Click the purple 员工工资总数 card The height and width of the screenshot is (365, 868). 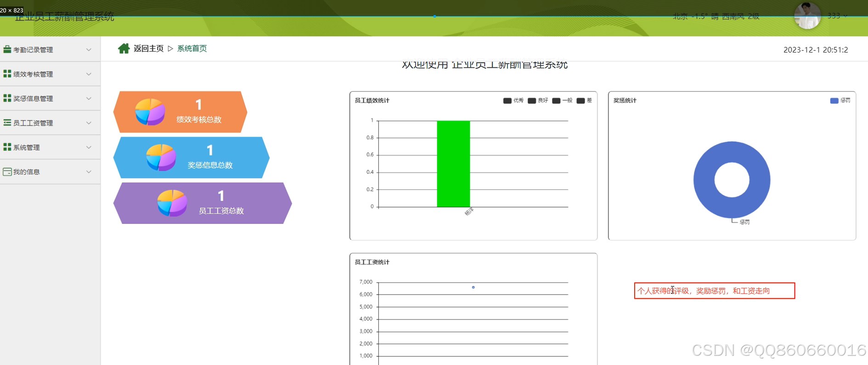tap(203, 203)
